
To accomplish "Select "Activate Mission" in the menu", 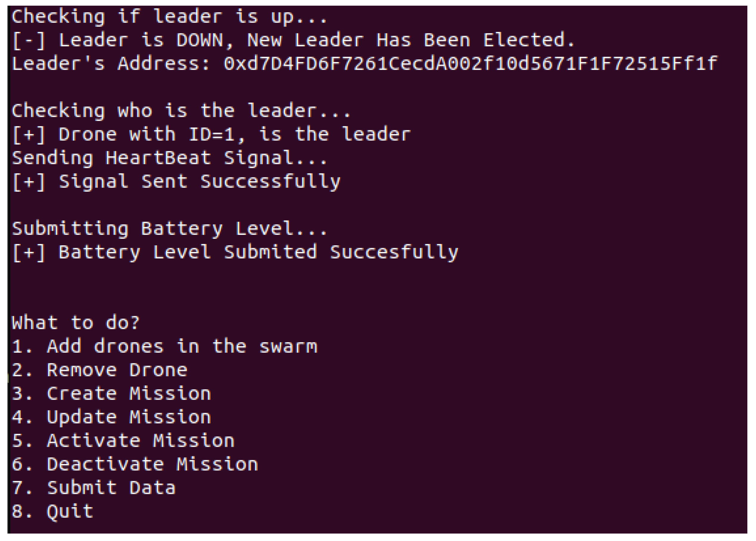I will [x=140, y=441].
